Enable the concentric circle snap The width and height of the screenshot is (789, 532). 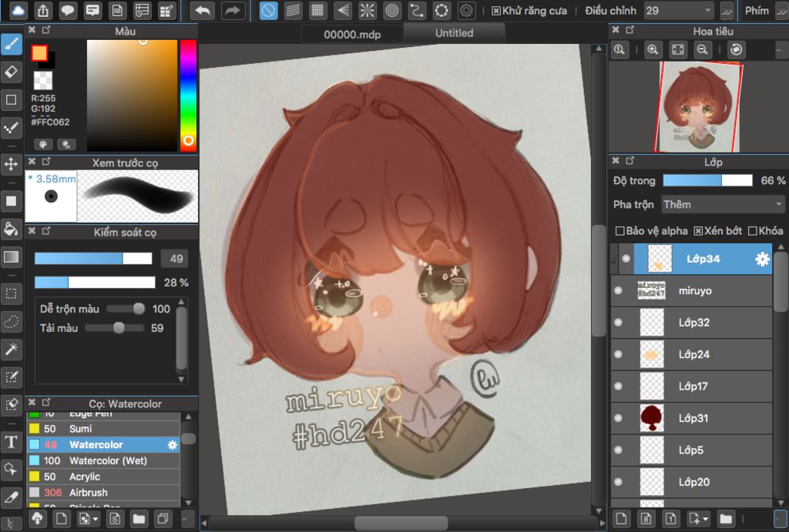point(392,10)
